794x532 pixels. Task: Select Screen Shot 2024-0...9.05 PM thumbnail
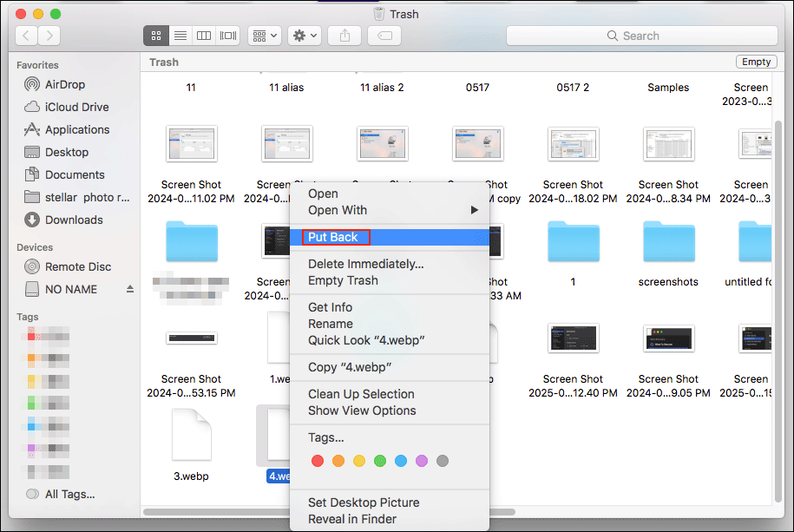668,338
